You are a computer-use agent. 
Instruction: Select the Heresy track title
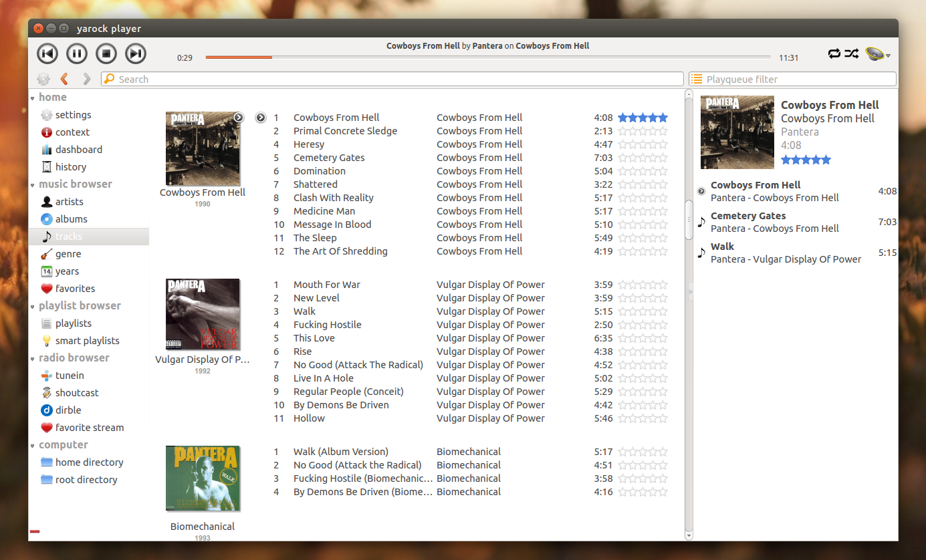click(309, 144)
